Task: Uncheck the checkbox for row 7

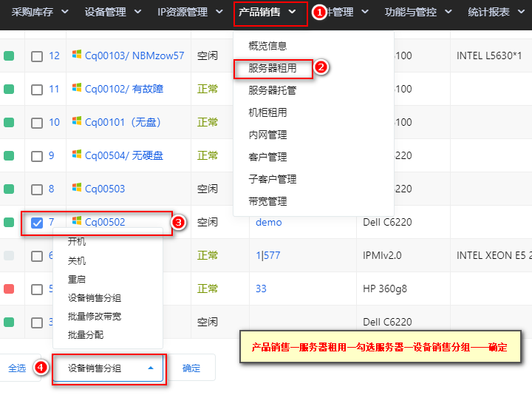Action: click(x=37, y=223)
